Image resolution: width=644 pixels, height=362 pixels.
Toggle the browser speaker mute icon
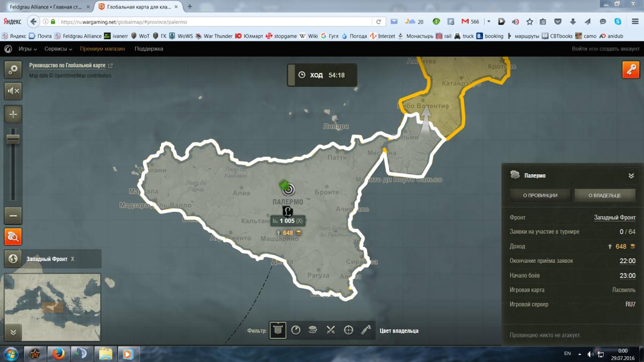516,22
